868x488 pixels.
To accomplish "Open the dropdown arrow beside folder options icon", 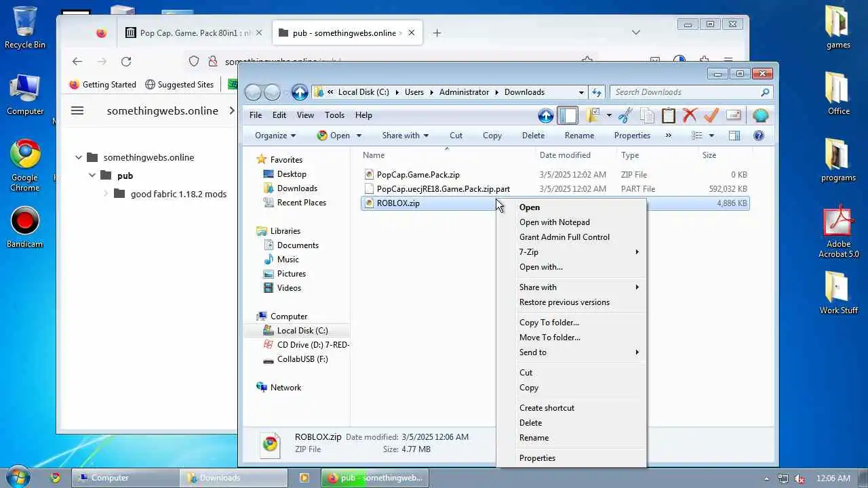I will [609, 115].
